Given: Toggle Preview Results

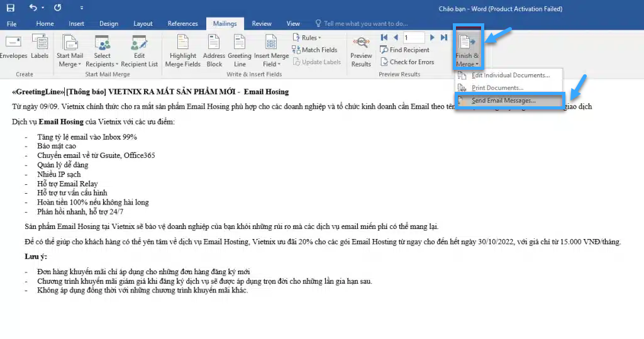Looking at the screenshot, I should [361, 52].
